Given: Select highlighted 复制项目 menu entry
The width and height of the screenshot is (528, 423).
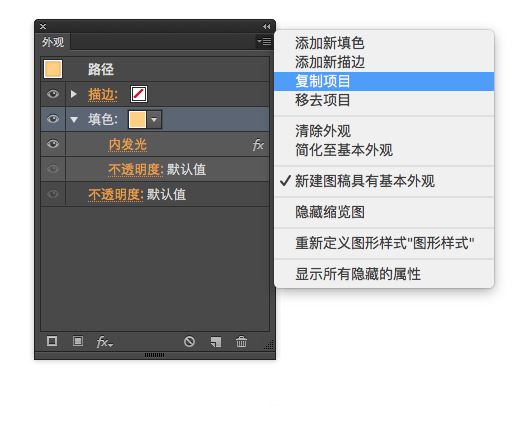Looking at the screenshot, I should (384, 81).
